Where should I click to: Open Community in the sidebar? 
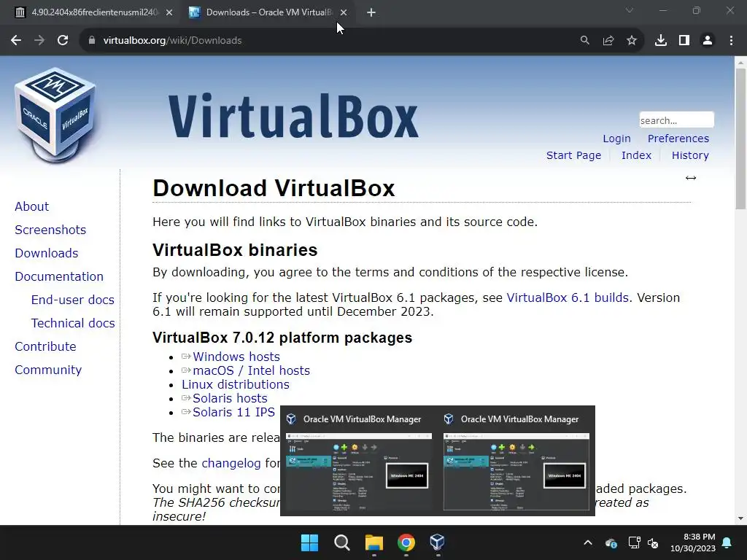(48, 370)
